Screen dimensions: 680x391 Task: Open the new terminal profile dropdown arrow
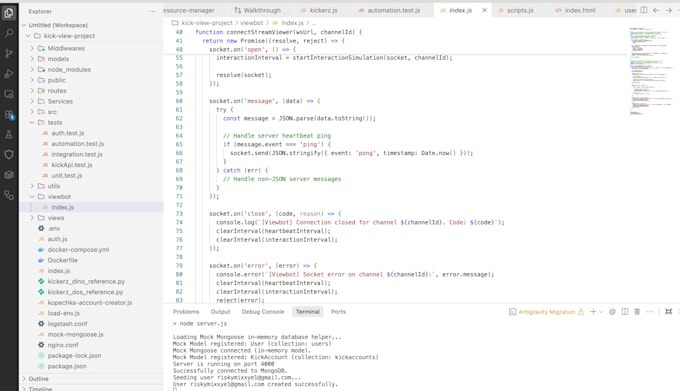coord(601,312)
